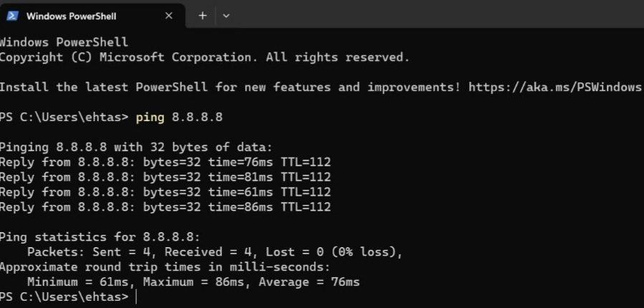644x308 pixels.
Task: Click the Minimum, Maximum, Average line
Action: [193, 282]
